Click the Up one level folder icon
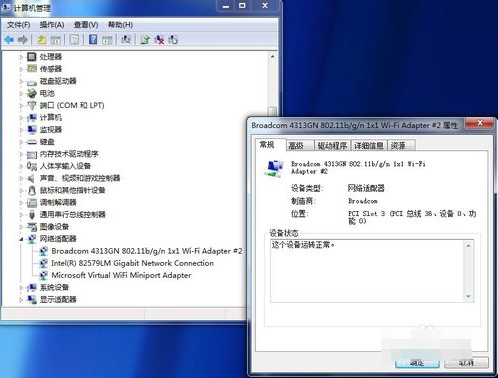The width and height of the screenshot is (498, 378). pos(42,40)
